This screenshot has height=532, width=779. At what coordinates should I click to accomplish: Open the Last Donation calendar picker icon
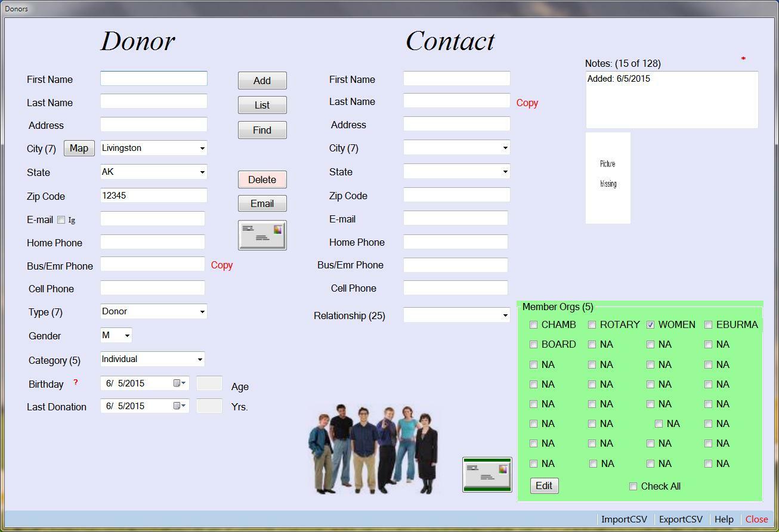(180, 406)
